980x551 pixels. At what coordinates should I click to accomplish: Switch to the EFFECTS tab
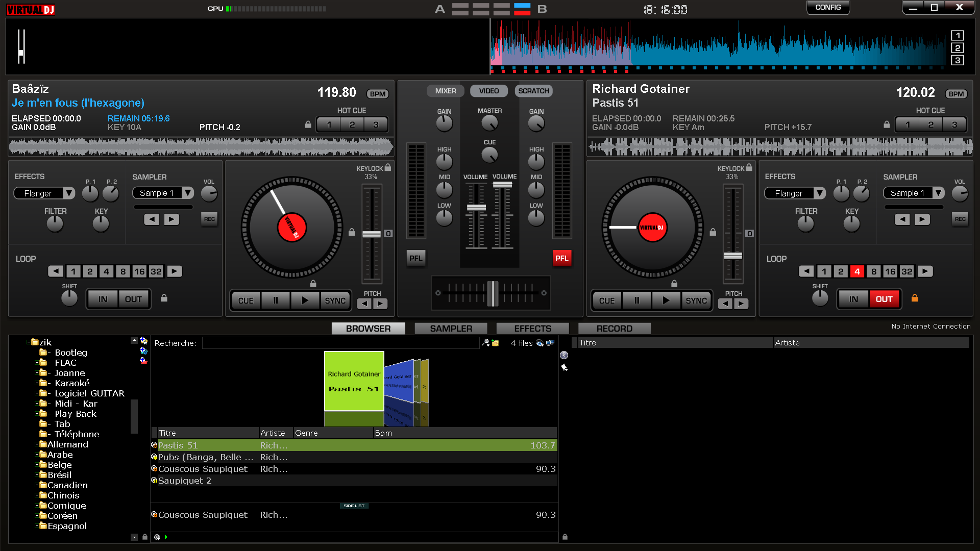coord(533,329)
